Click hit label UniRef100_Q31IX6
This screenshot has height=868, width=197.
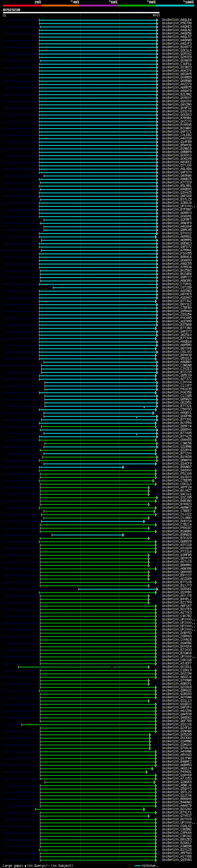[x=177, y=725]
